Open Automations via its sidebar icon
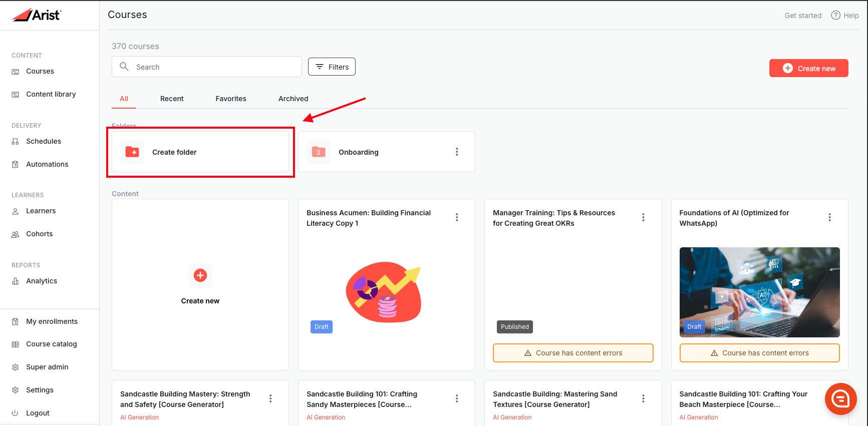Screen dimensions: 868x426 (16, 165)
